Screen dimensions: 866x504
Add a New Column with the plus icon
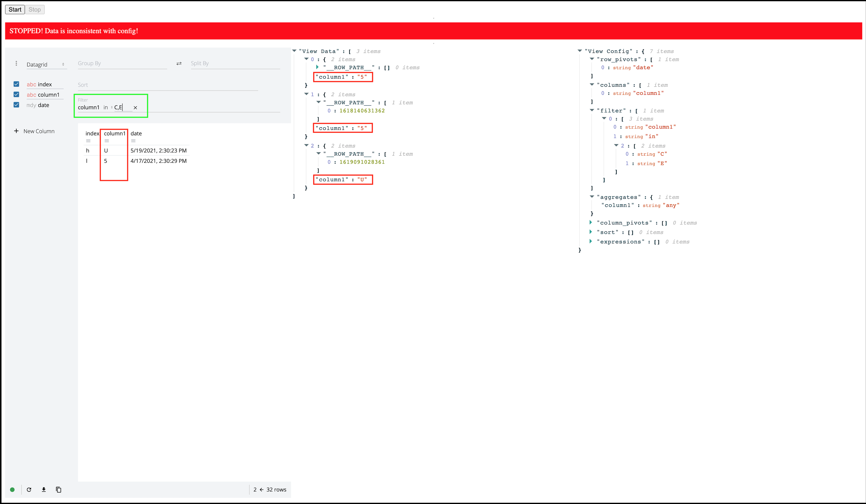tap(16, 131)
